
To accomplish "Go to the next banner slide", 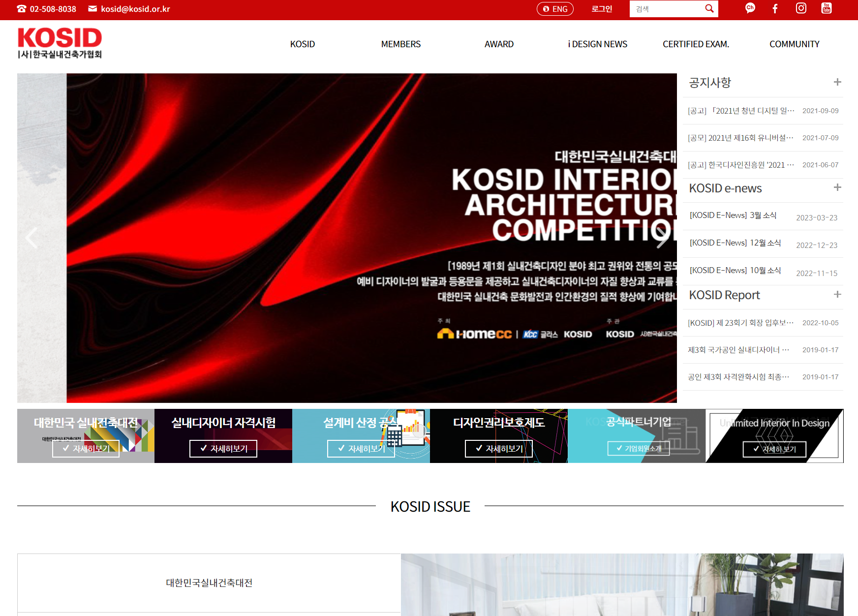I will (x=662, y=238).
